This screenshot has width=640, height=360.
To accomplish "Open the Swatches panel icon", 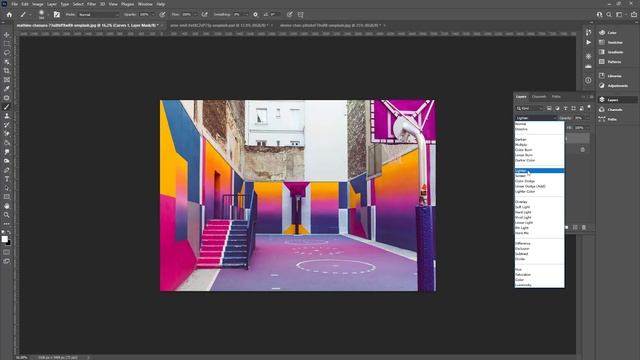I will (x=602, y=42).
